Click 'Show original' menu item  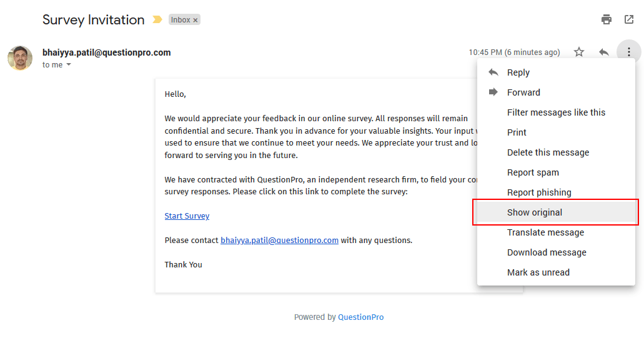coord(534,212)
